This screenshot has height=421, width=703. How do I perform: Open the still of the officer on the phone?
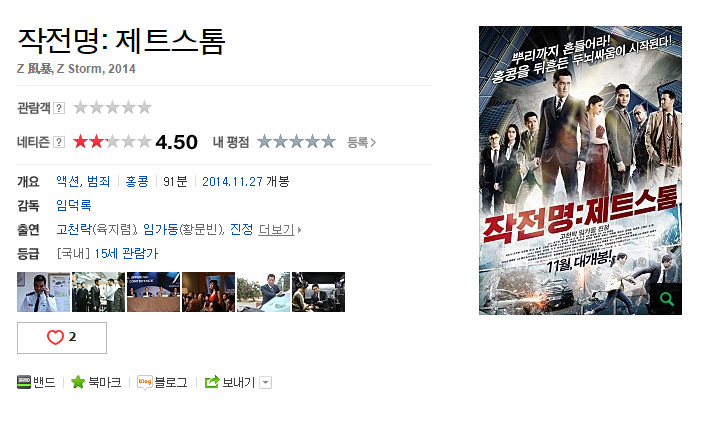[43, 292]
